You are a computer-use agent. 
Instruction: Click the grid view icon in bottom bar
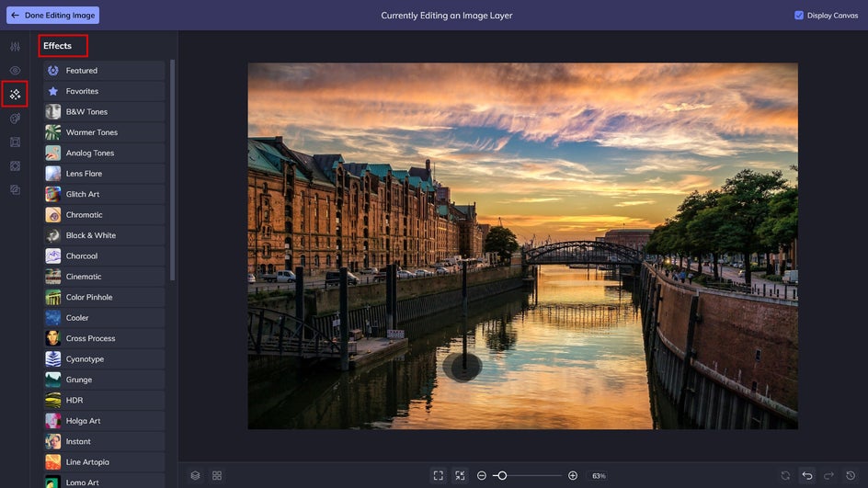tap(217, 475)
